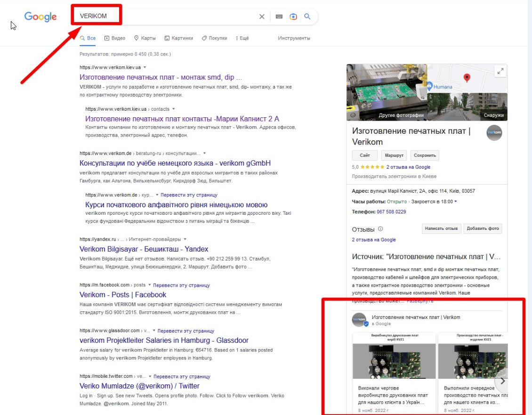Viewport: 532px width, 415px height.
Task: Switch to the Видео tab
Action: 115,38
